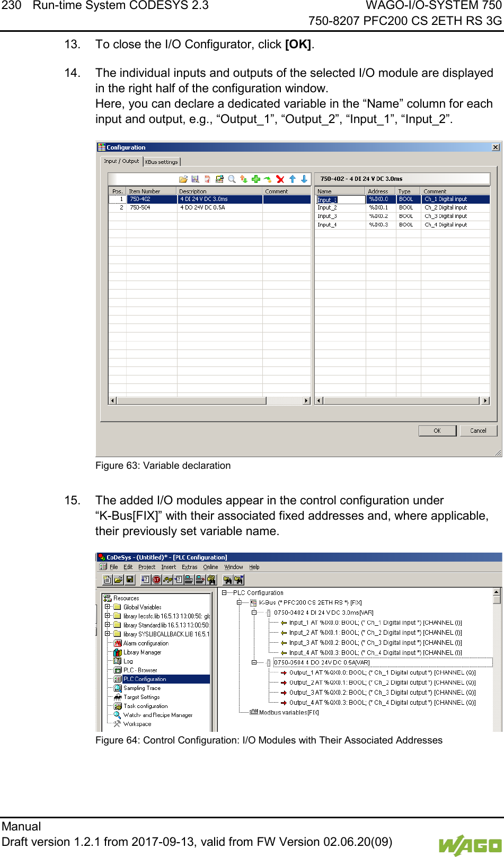Screen dimensions: 504x857
Task: Collapse the K-Bus [FIX] node
Action: [x=239, y=602]
